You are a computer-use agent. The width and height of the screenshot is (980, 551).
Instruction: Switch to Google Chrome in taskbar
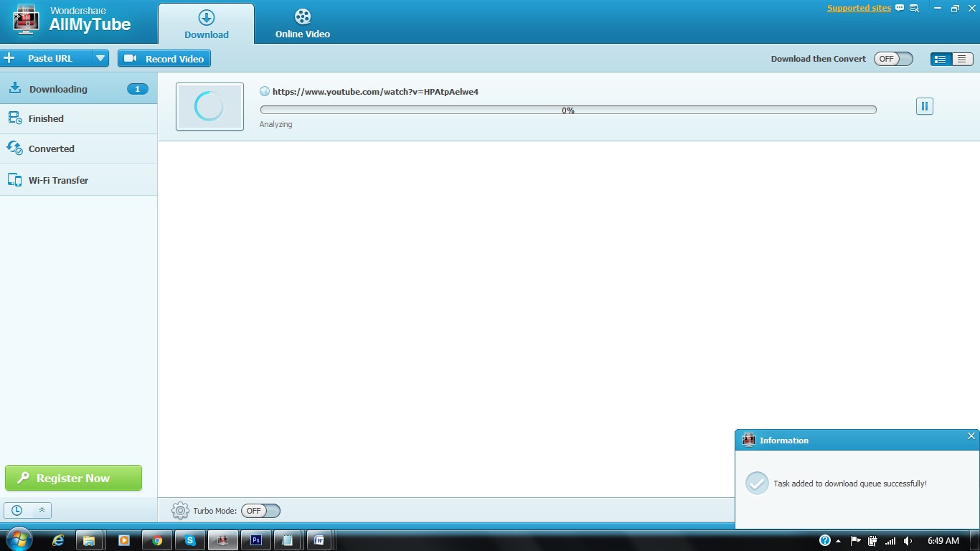157,540
